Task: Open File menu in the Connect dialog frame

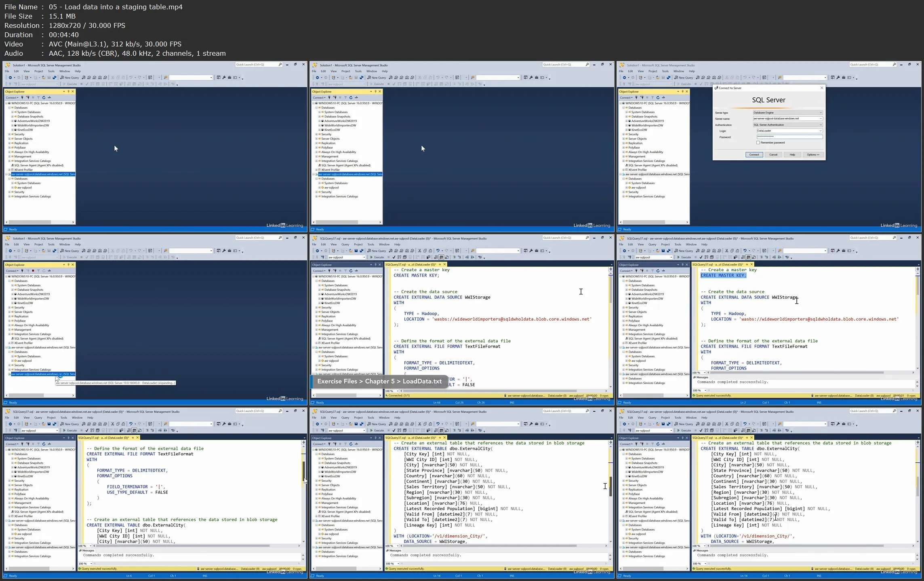Action: [x=621, y=71]
